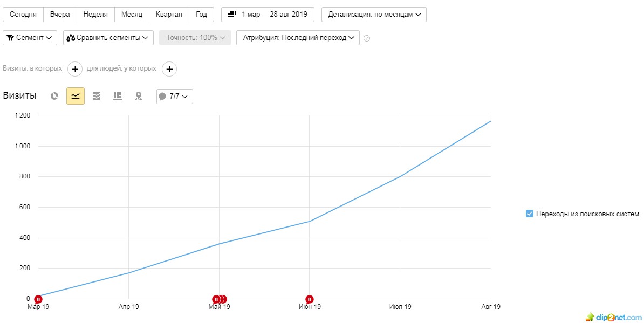Viewport: 644px width, 323px height.
Task: Switch to column chart icon
Action: (118, 95)
